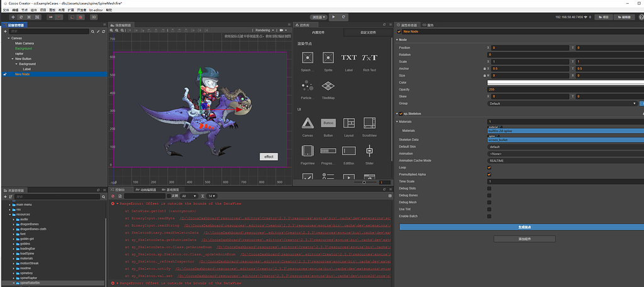This screenshot has width=644, height=287.
Task: Click the clear console icon
Action: pos(112,196)
